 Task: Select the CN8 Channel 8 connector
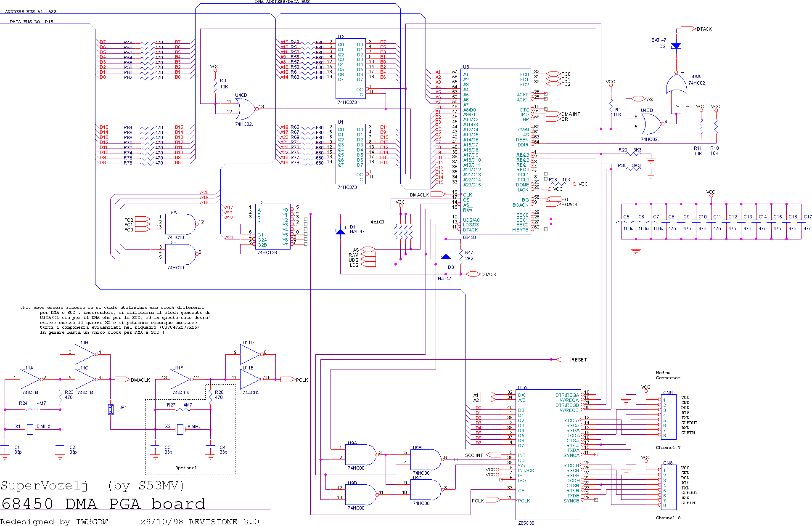coord(668,487)
